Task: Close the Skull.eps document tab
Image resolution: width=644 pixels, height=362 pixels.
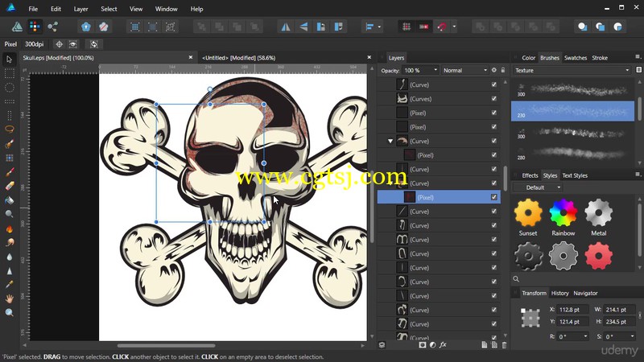Action: [191, 57]
